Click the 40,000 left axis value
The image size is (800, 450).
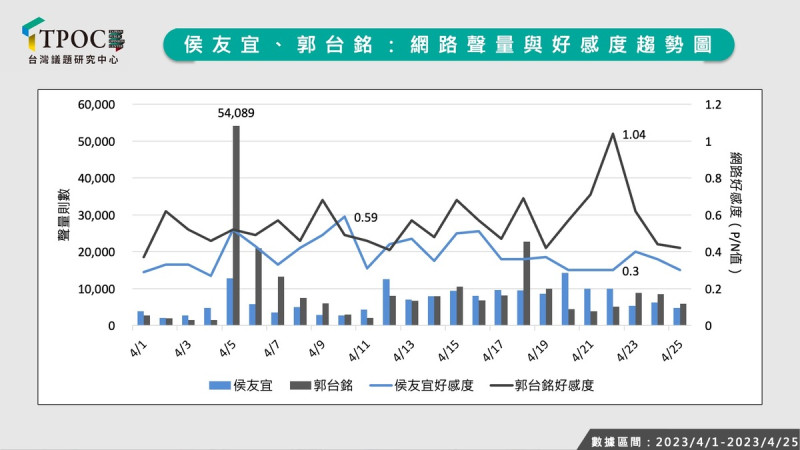click(x=96, y=179)
